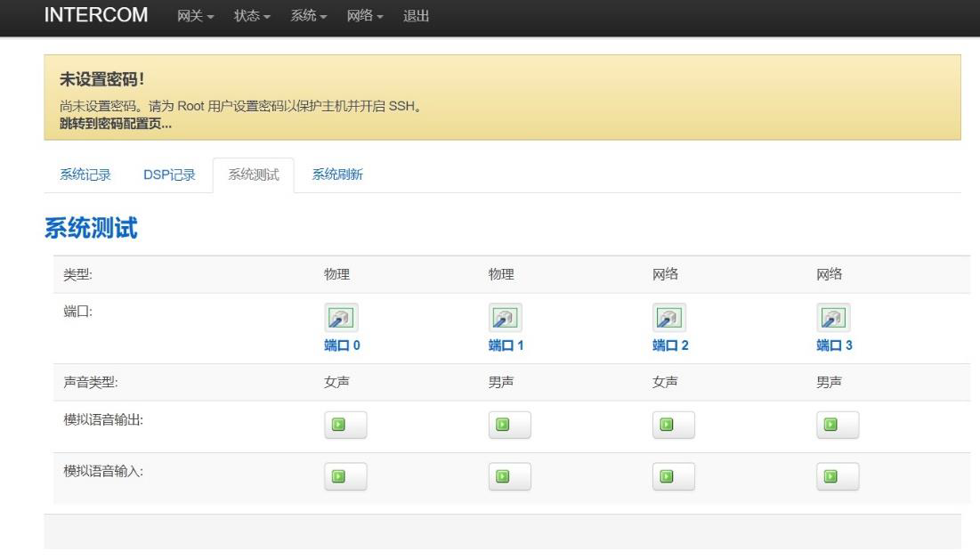Play analog voice output (模拟语音输出) for port 3
Viewport: 980px width, 560px height.
coord(838,426)
